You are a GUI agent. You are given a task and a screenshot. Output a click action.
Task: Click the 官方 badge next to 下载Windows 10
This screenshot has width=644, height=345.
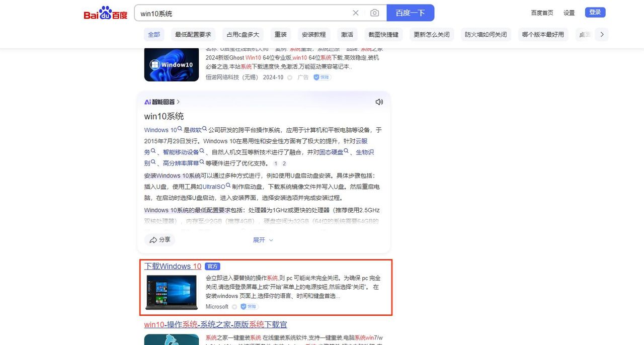click(212, 267)
